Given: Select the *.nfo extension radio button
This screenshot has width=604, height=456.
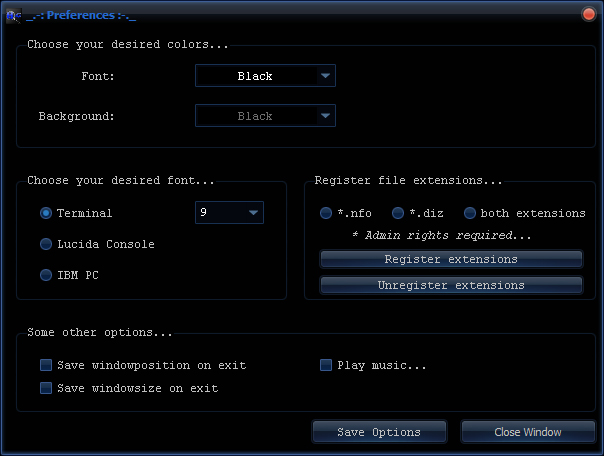Looking at the screenshot, I should click(326, 213).
